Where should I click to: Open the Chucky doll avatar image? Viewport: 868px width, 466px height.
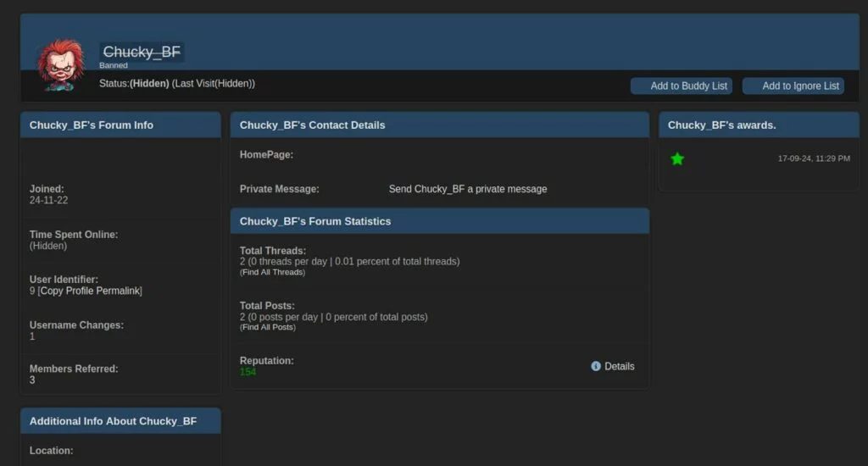[x=60, y=64]
